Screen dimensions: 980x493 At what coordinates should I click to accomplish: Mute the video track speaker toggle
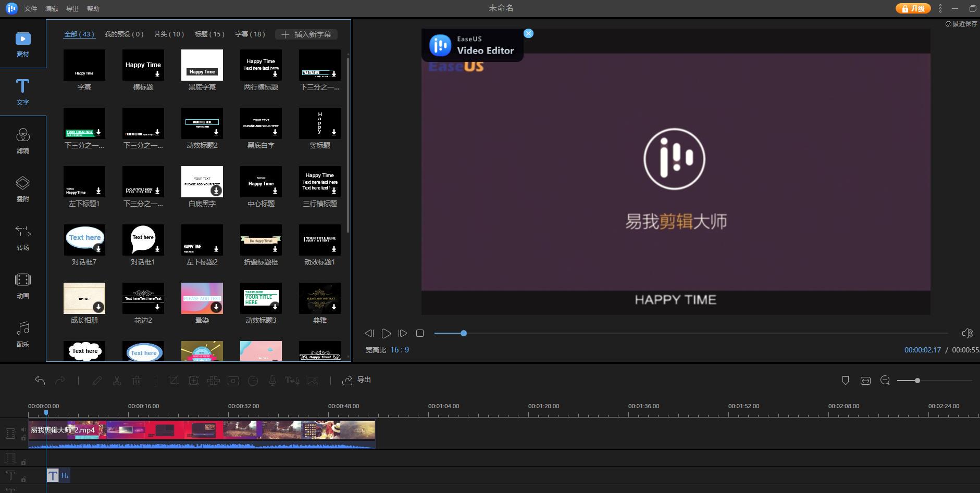[23, 429]
